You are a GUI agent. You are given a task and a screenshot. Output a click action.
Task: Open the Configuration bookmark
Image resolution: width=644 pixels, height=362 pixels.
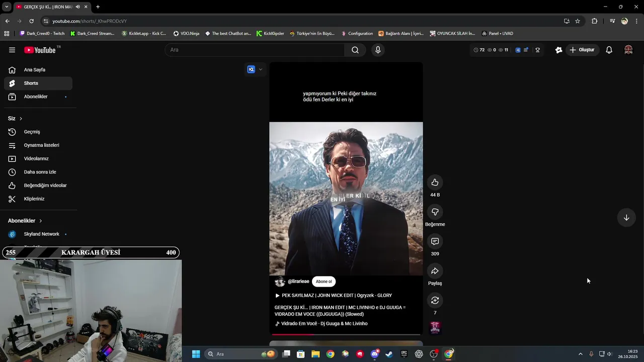357,34
